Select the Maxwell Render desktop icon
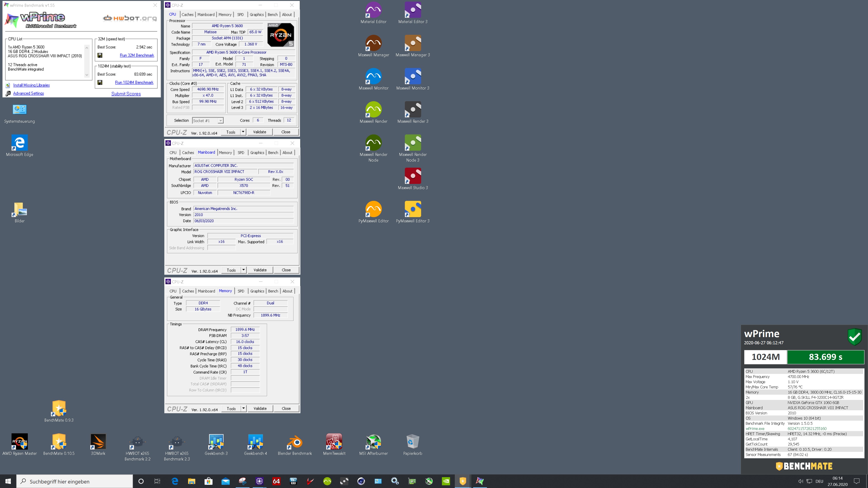The height and width of the screenshot is (488, 868). point(373,112)
